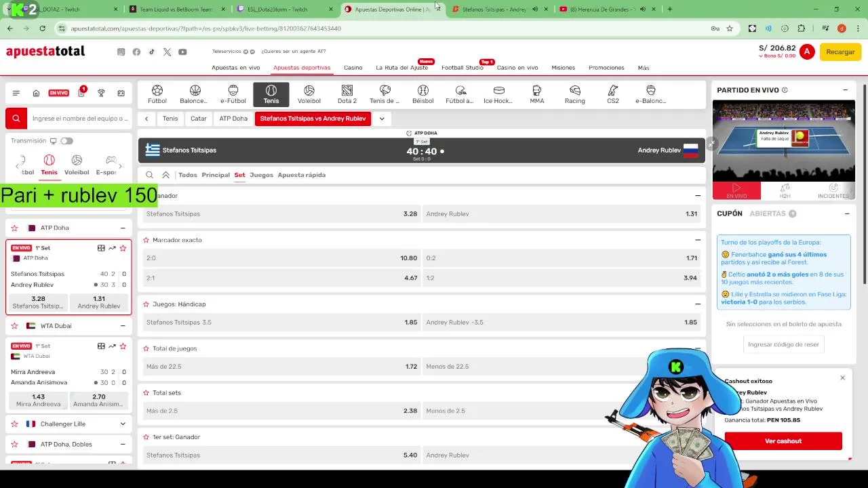Viewport: 868px width, 488px height.
Task: Collapse the Partido en vivo panel
Action: point(845,90)
